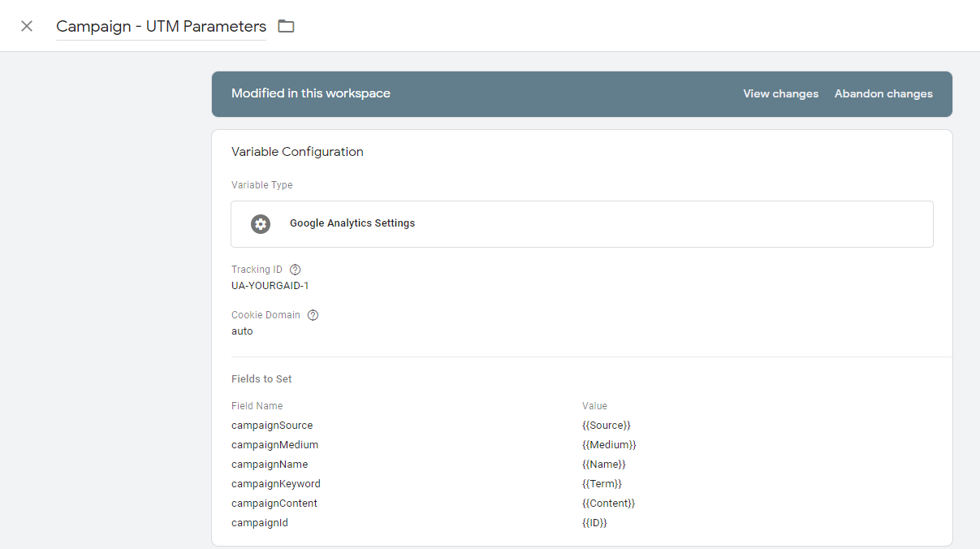Click the {{Term}} value
The image size is (980, 549).
pos(602,484)
